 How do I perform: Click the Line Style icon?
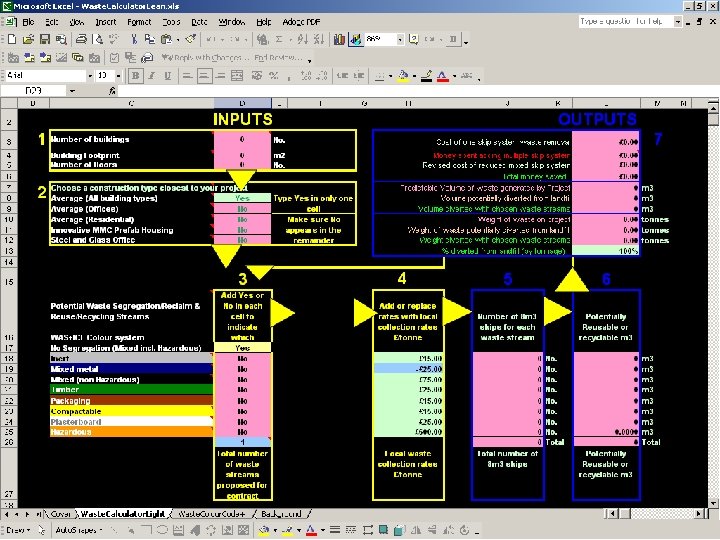(335, 530)
